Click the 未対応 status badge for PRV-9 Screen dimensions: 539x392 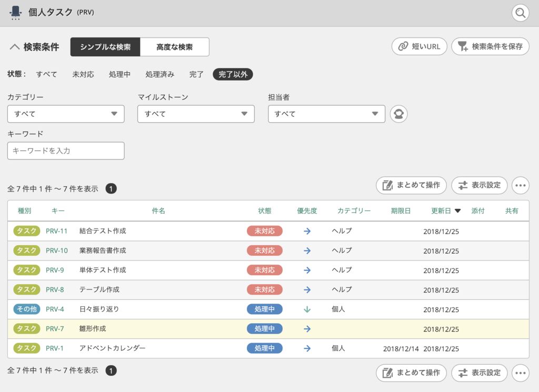(x=265, y=270)
